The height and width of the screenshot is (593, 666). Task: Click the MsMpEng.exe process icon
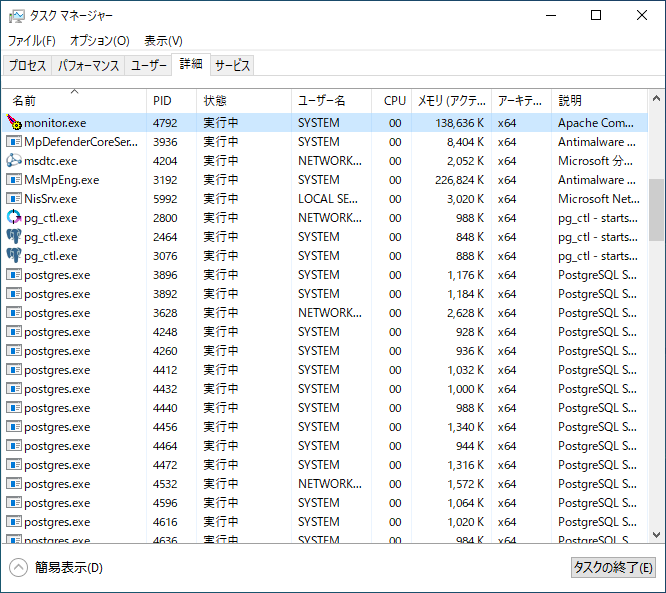point(14,180)
